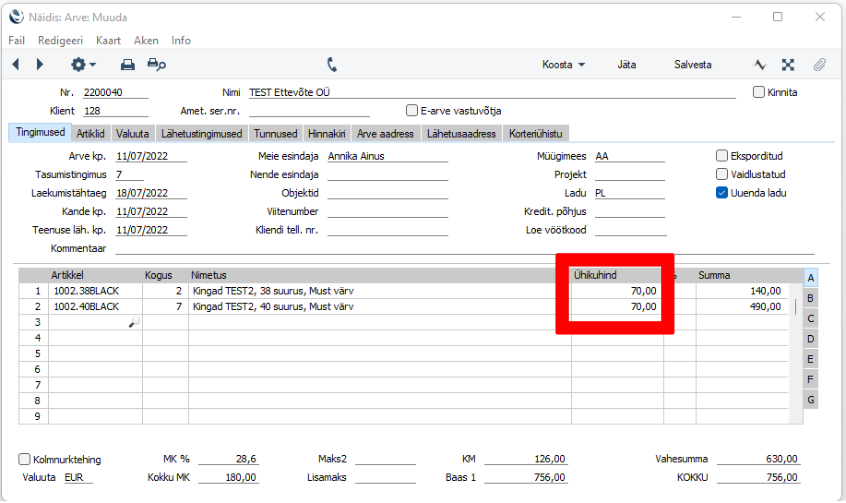846x503 pixels.
Task: Click the Salvesta button
Action: (x=692, y=65)
